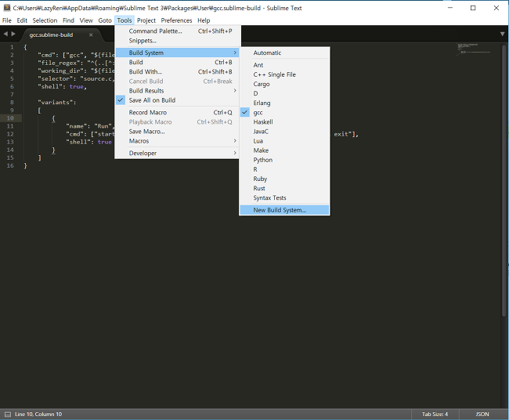The height and width of the screenshot is (420, 509).
Task: Minimize the Sublime Text window
Action: pyautogui.click(x=450, y=8)
